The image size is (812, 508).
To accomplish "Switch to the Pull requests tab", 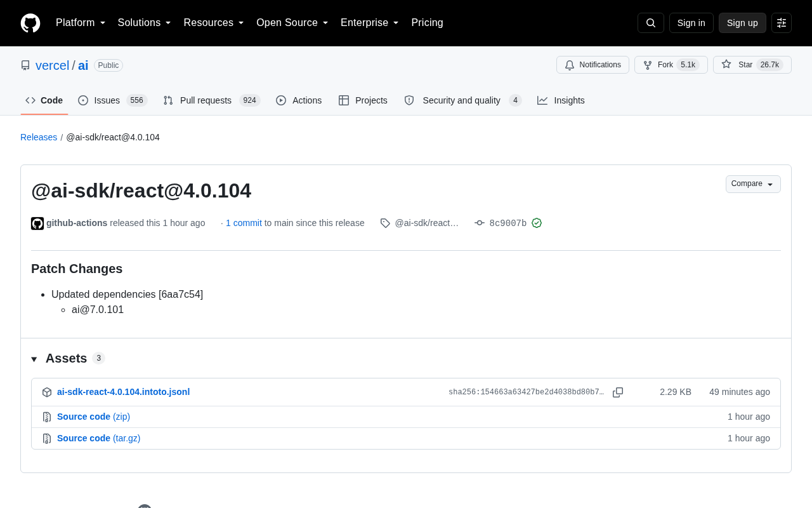I will click(x=212, y=100).
